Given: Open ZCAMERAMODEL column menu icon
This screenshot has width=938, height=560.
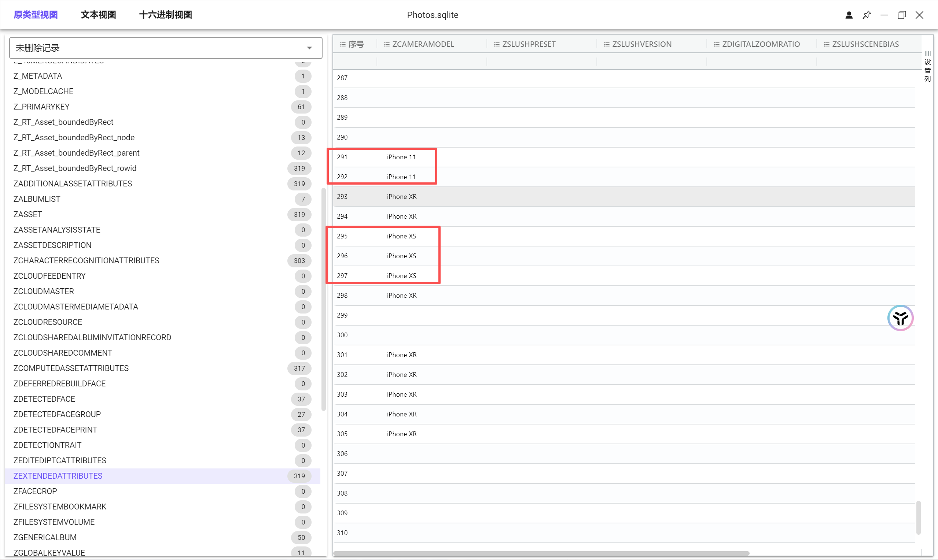Looking at the screenshot, I should click(386, 44).
